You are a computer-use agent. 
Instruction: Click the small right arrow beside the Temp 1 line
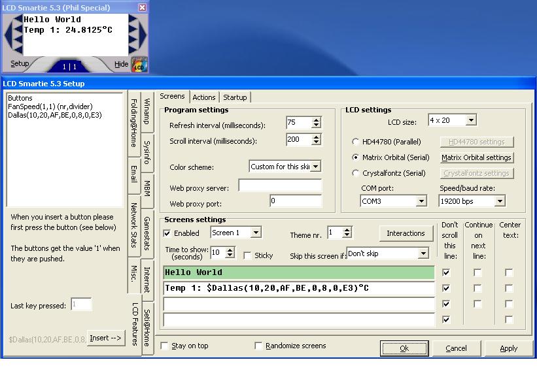(133, 29)
